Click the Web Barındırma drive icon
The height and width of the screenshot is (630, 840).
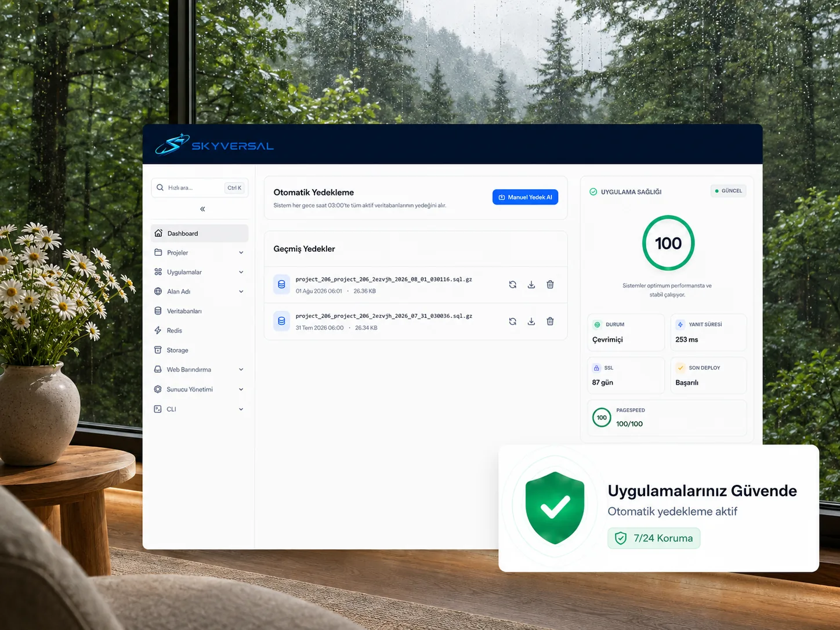[158, 370]
